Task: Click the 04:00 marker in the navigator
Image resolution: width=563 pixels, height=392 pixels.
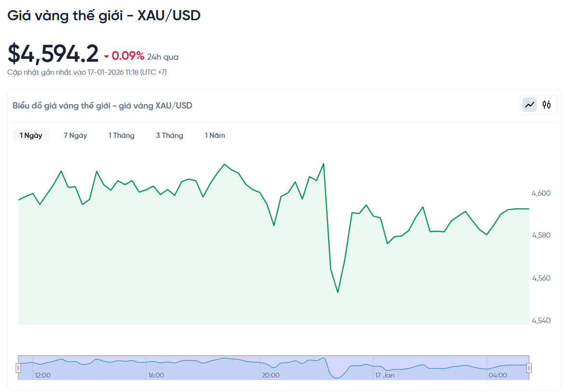Action: [497, 375]
